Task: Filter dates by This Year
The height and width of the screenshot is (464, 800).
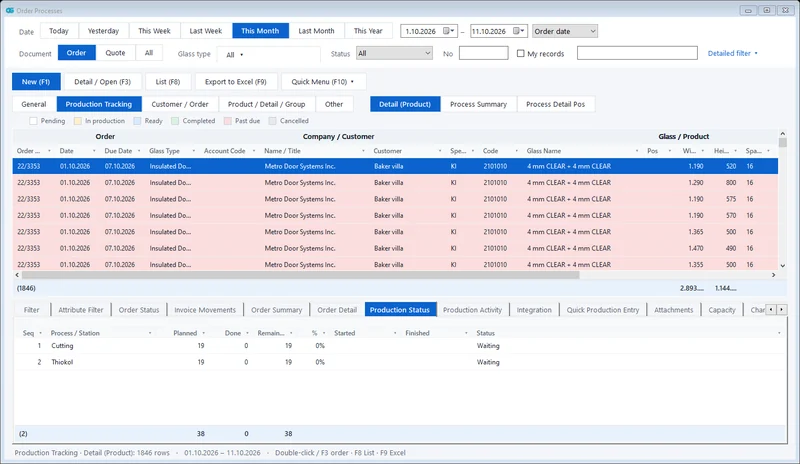Action: (x=368, y=31)
